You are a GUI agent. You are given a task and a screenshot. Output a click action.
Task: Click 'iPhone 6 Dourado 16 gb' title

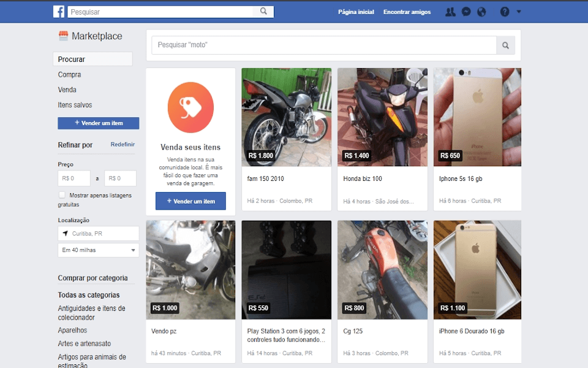click(x=472, y=331)
